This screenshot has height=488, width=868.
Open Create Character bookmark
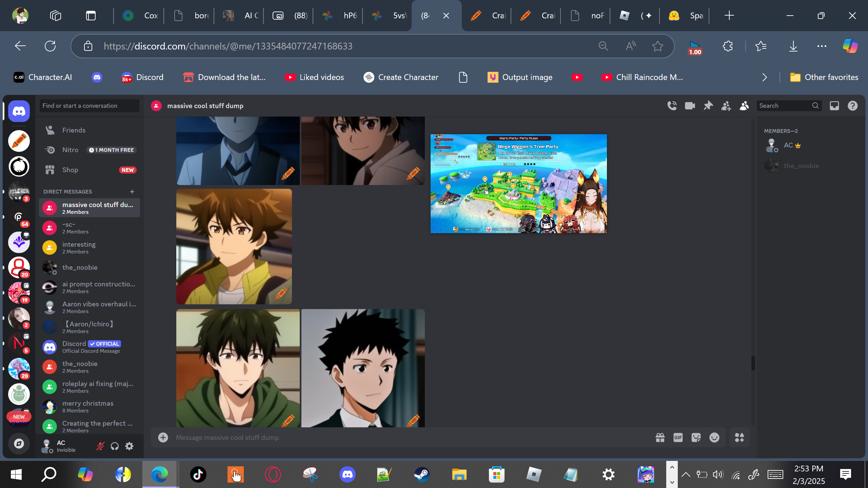point(401,77)
